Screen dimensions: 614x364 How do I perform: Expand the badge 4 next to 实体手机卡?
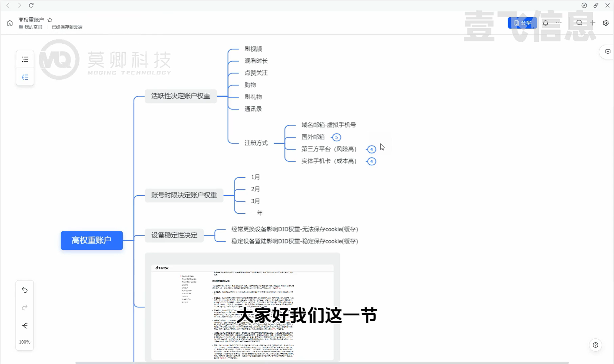pyautogui.click(x=371, y=161)
